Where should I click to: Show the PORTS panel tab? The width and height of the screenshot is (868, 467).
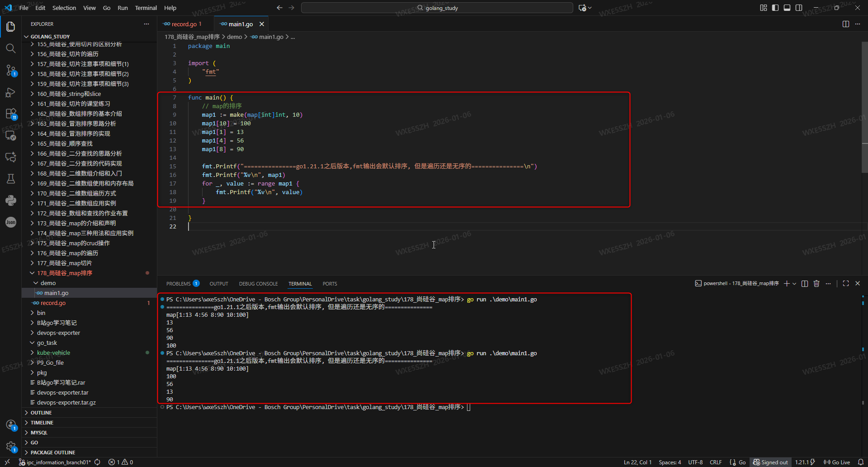click(x=330, y=284)
